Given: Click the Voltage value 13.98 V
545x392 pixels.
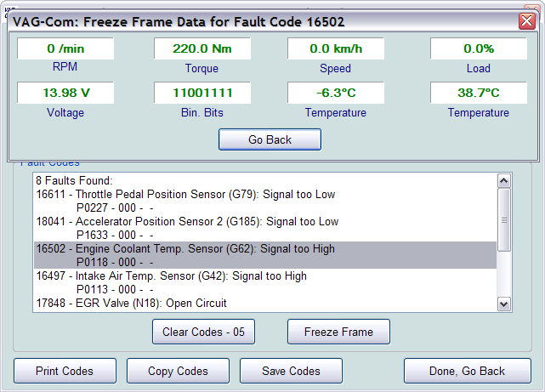Looking at the screenshot, I should tap(65, 93).
